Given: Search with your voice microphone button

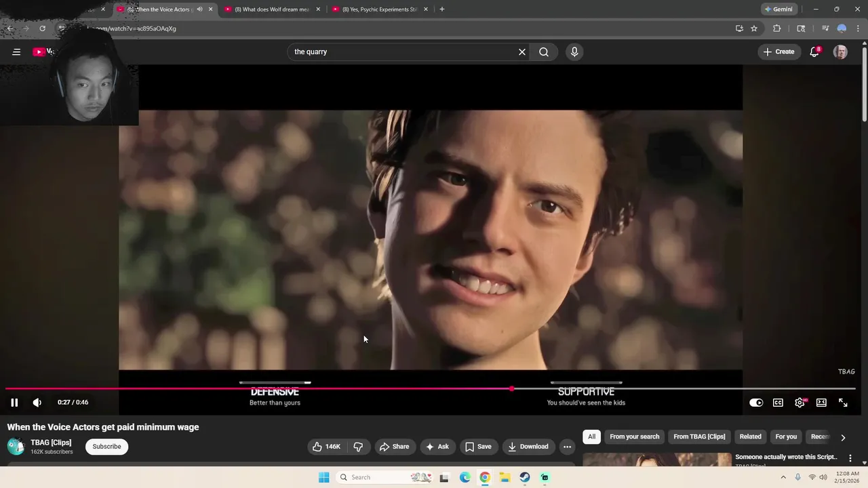Looking at the screenshot, I should pyautogui.click(x=574, y=52).
